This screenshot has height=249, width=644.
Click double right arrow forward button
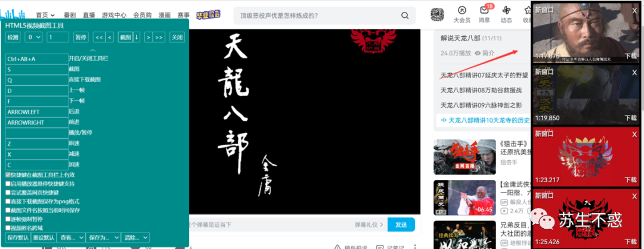pos(159,38)
